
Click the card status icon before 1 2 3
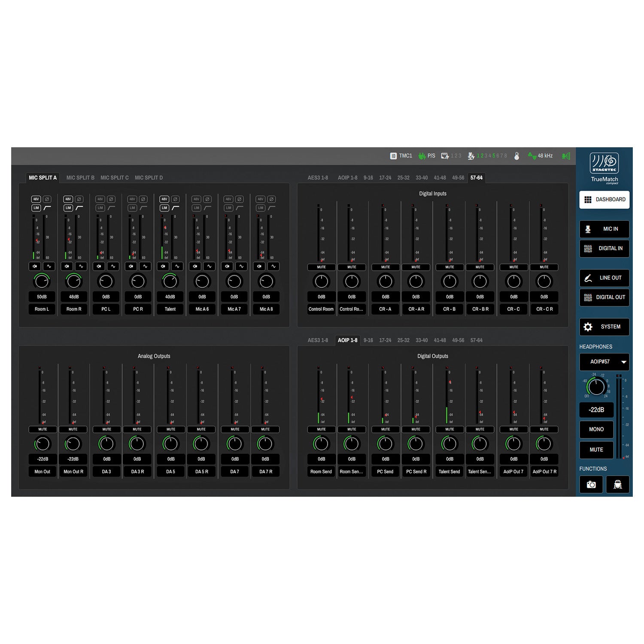coord(445,156)
